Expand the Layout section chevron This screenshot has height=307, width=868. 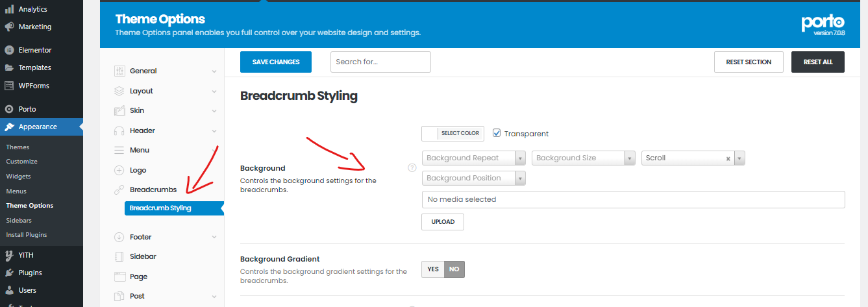[x=214, y=92]
